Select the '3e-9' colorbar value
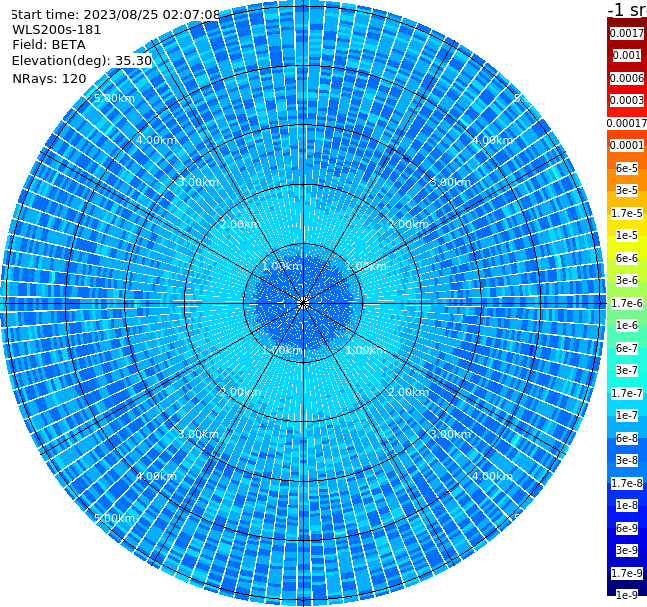The width and height of the screenshot is (647, 607). (x=627, y=550)
